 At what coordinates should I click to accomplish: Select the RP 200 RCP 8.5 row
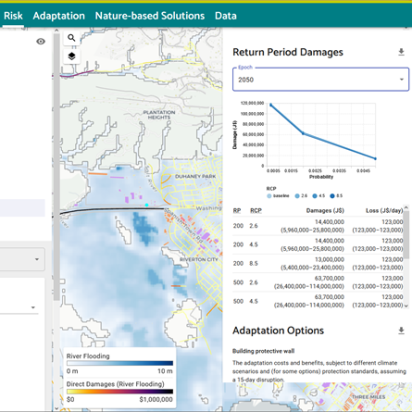[318, 263]
